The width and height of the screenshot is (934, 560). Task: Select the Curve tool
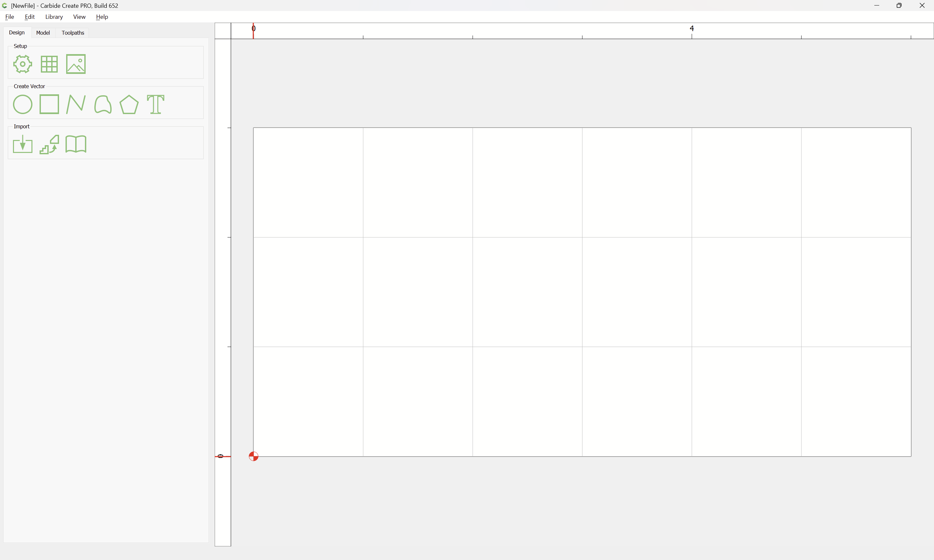click(103, 104)
